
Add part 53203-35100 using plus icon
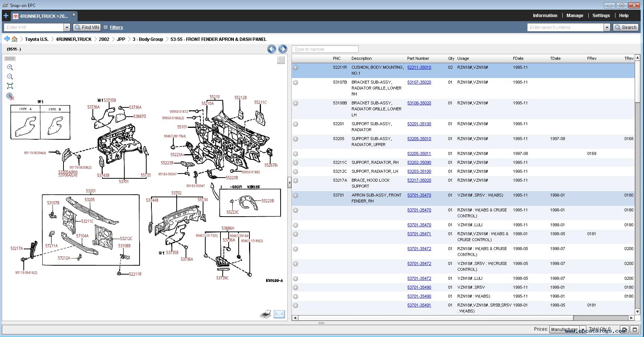click(x=295, y=172)
